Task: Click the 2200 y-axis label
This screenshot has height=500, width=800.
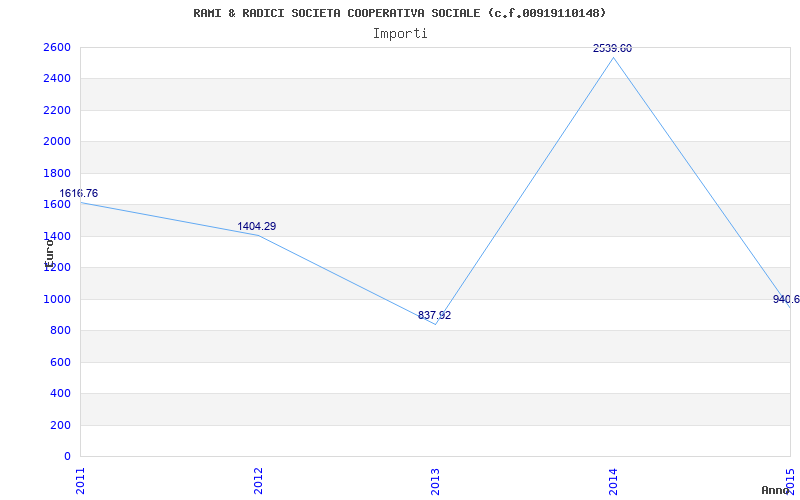Action: [57, 110]
